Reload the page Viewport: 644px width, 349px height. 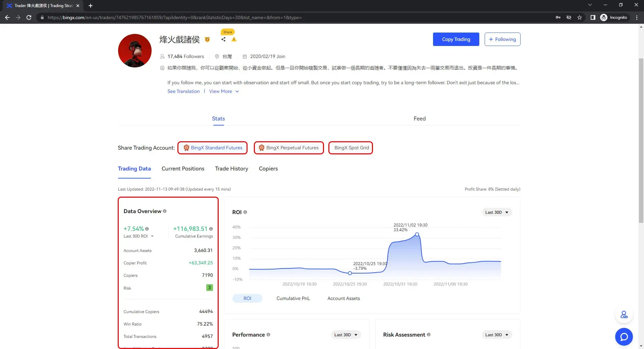[29, 17]
